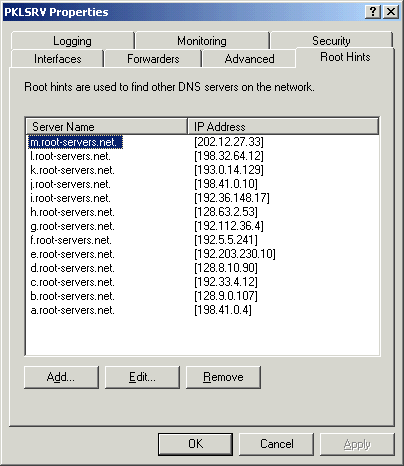
Task: Click the Edit... button
Action: tap(142, 377)
